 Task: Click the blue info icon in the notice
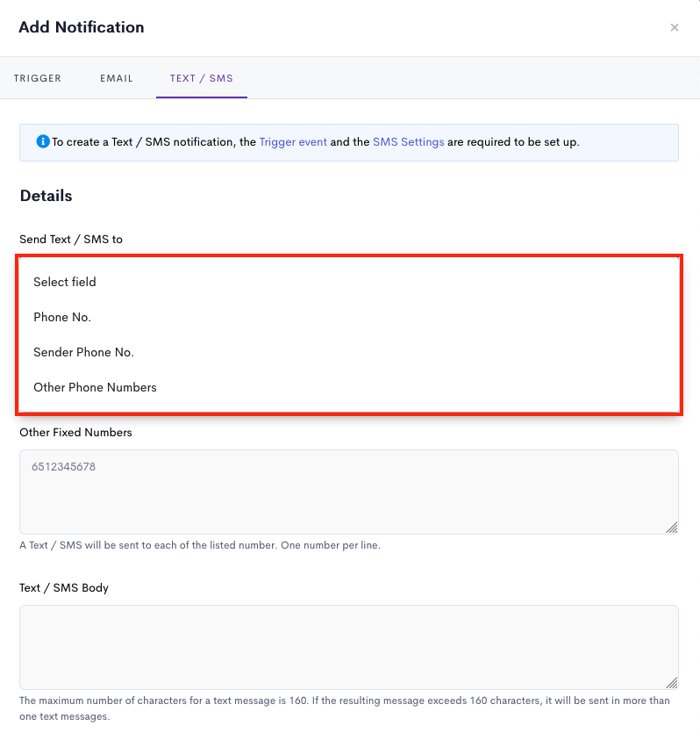pyautogui.click(x=43, y=141)
